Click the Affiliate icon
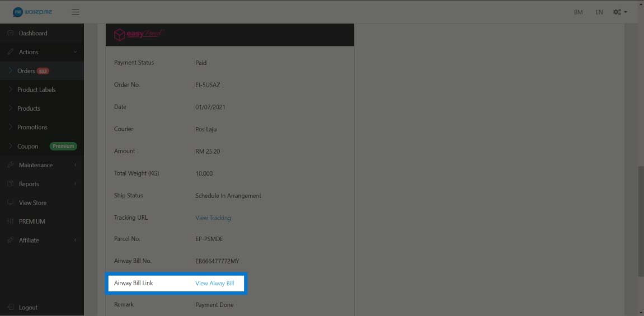The width and height of the screenshot is (644, 316). [11, 240]
